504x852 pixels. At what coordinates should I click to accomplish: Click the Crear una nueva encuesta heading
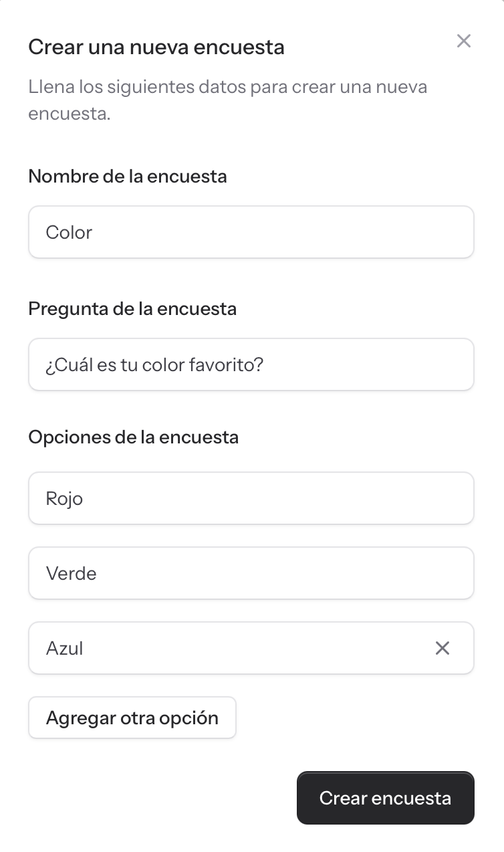156,47
